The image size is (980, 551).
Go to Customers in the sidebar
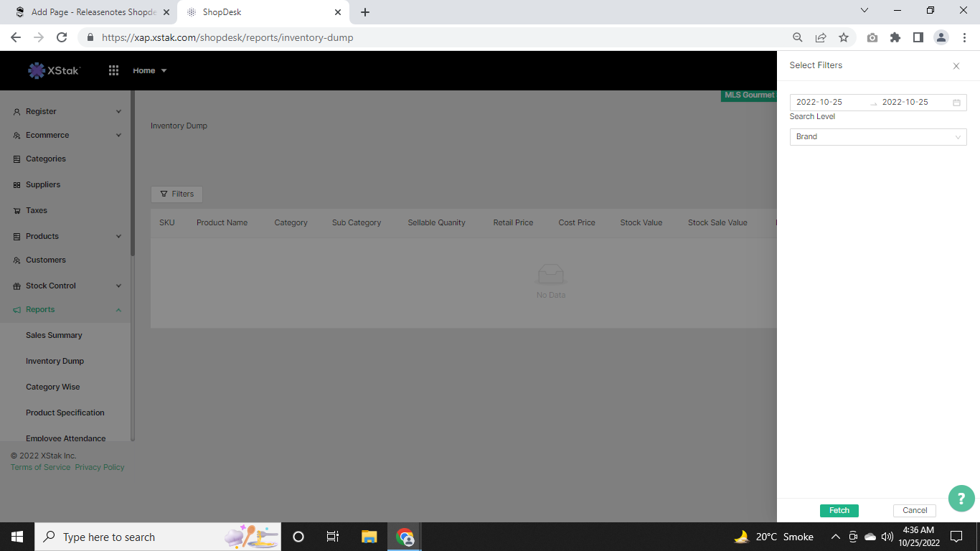pos(46,260)
